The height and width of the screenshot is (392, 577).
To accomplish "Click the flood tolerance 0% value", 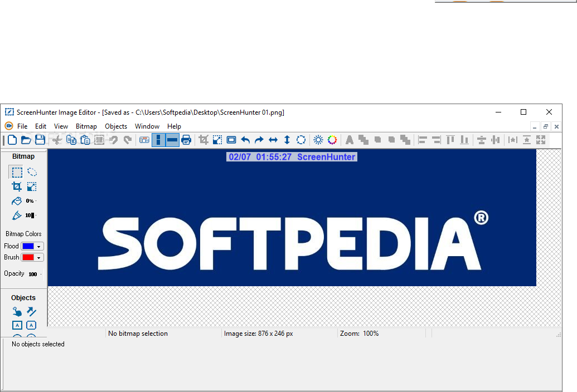I will (30, 201).
